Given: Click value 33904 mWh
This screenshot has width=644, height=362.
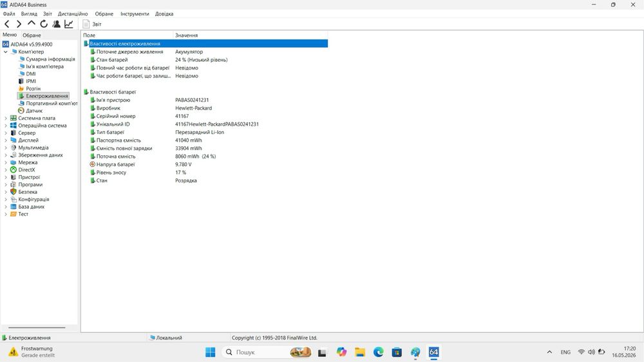Looking at the screenshot, I should point(189,148).
